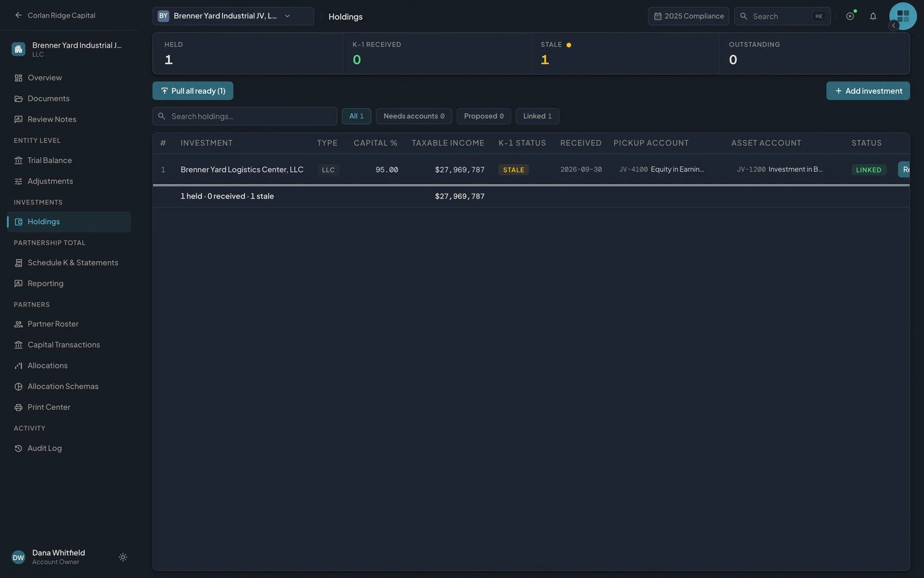The width and height of the screenshot is (924, 578).
Task: Click the STALE K-1 status badge
Action: point(513,170)
